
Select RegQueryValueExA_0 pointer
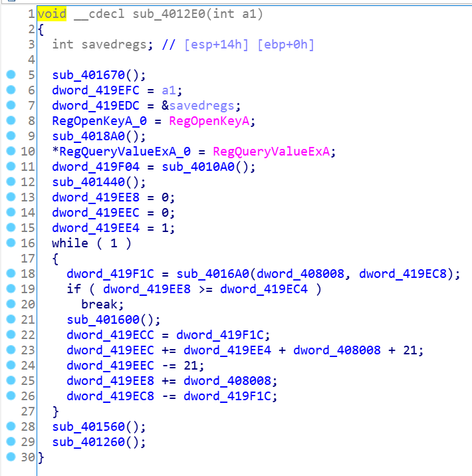click(125, 152)
